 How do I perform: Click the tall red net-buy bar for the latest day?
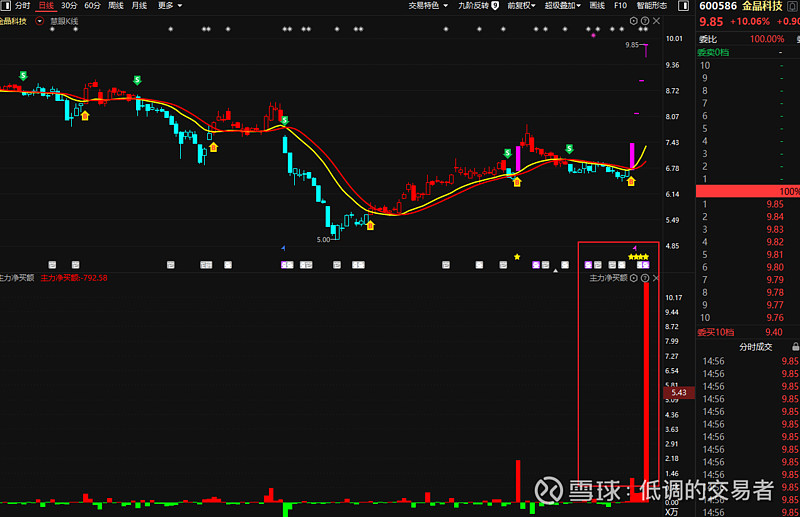coord(646,392)
